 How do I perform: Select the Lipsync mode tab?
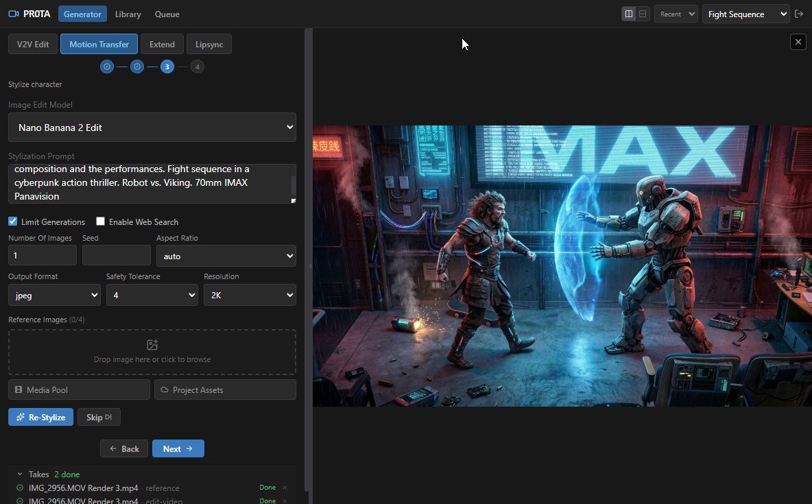click(209, 44)
